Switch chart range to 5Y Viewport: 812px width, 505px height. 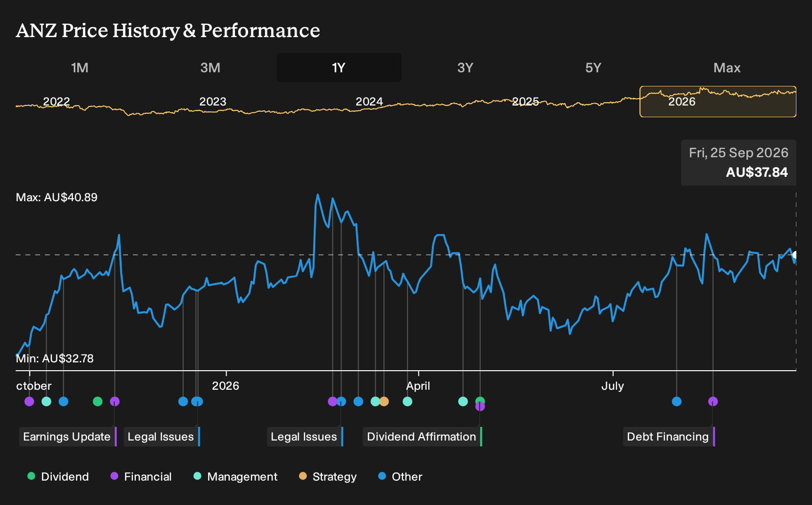593,67
